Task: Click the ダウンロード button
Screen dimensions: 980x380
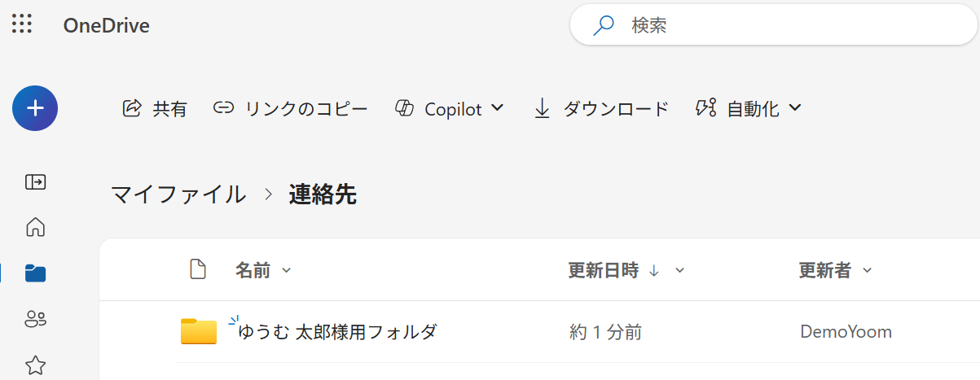Action: point(601,108)
